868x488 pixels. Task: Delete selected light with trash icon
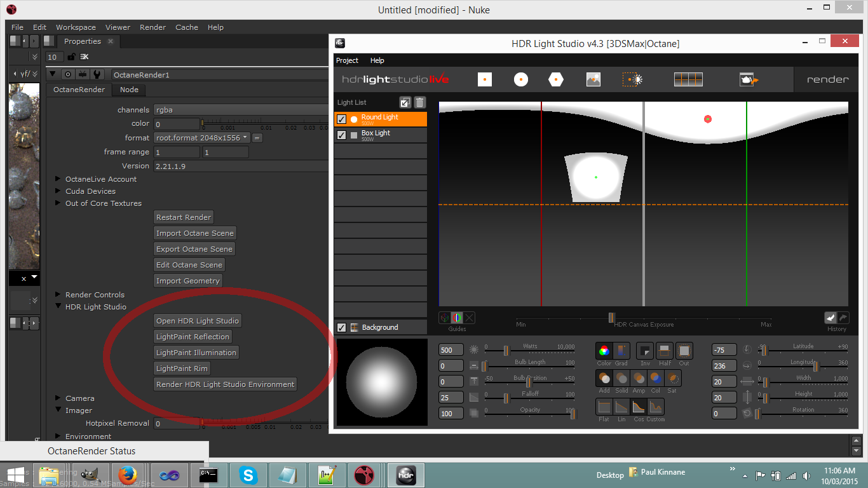(x=419, y=102)
